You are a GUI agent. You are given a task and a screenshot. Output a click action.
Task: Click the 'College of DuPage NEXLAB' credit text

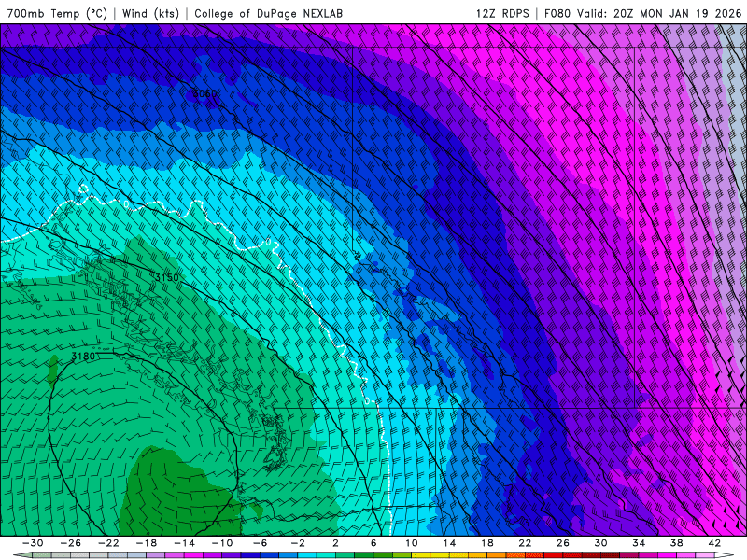(x=268, y=13)
